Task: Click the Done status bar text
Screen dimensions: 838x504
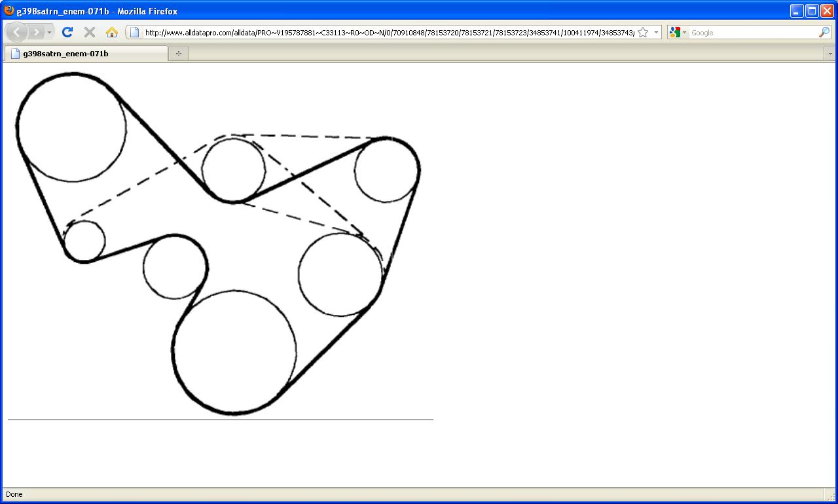Action: click(x=14, y=494)
